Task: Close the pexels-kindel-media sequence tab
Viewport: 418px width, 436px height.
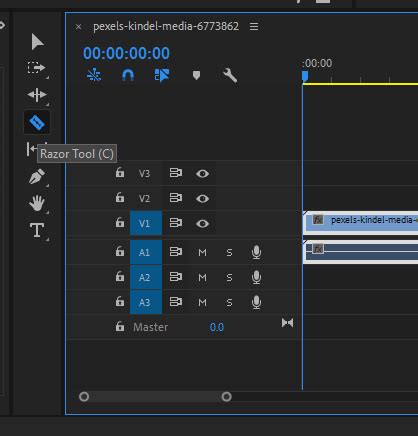Action: click(x=78, y=27)
